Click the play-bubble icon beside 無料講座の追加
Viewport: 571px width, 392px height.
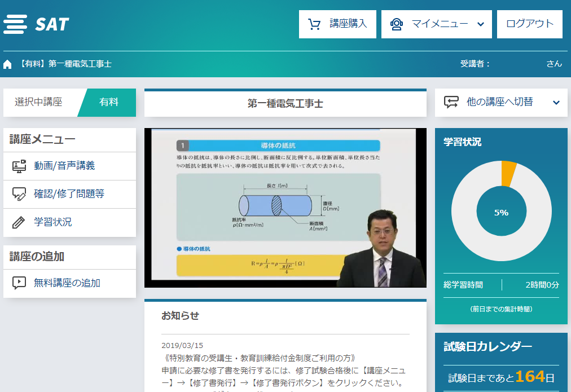(19, 283)
